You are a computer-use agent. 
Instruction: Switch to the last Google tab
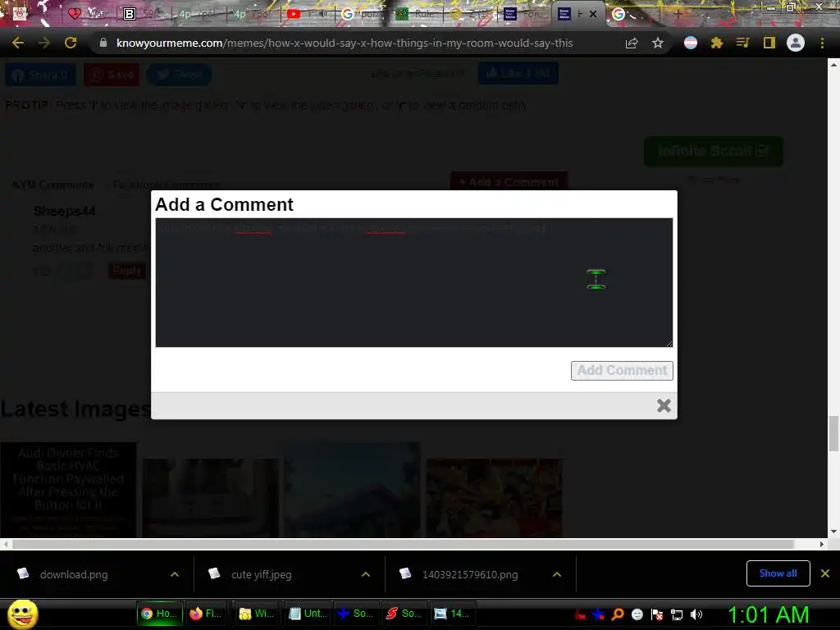coord(634,14)
